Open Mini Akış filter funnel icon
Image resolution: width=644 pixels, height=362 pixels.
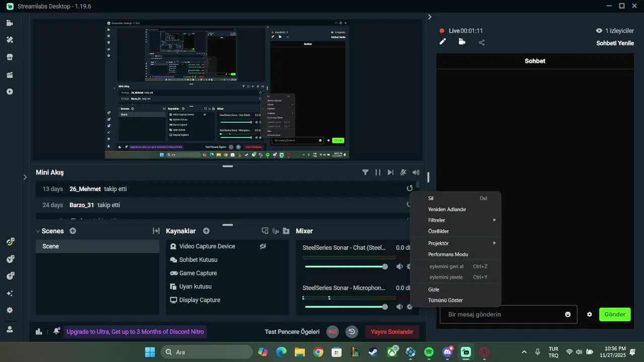(x=365, y=172)
